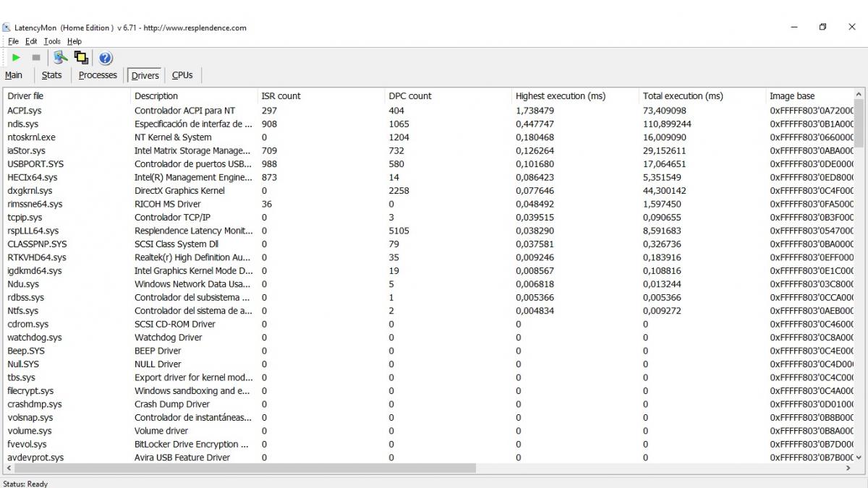Select the tbs.sys row
The height and width of the screenshot is (488, 868).
[x=429, y=377]
